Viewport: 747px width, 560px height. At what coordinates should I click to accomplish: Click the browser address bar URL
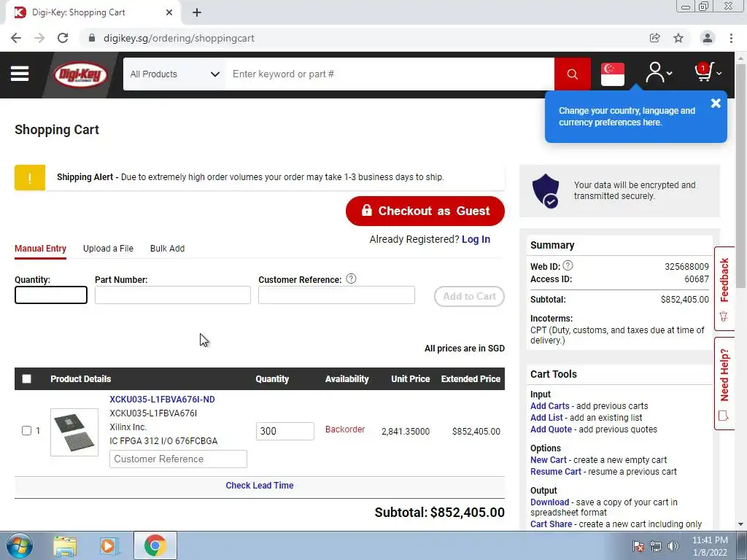[179, 38]
